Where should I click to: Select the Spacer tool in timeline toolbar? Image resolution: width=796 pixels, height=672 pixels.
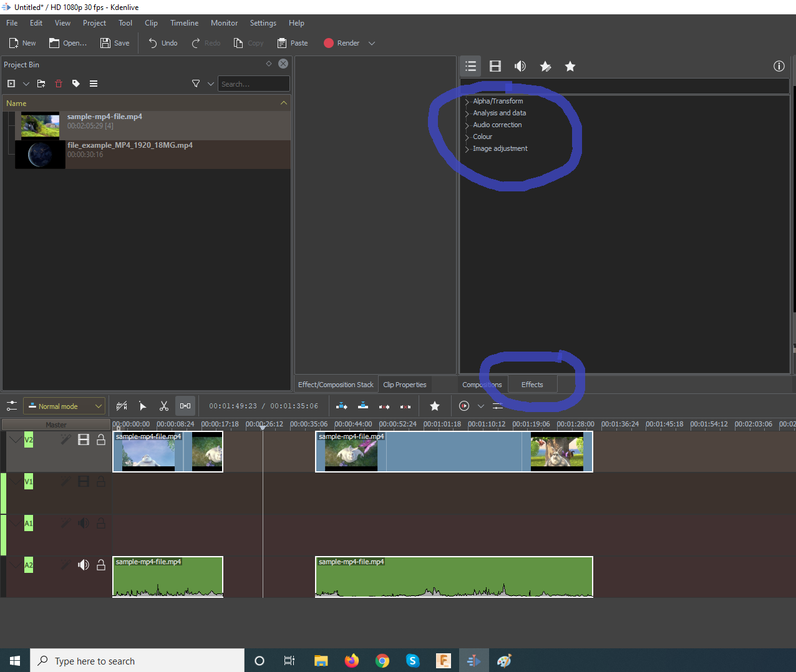point(185,406)
